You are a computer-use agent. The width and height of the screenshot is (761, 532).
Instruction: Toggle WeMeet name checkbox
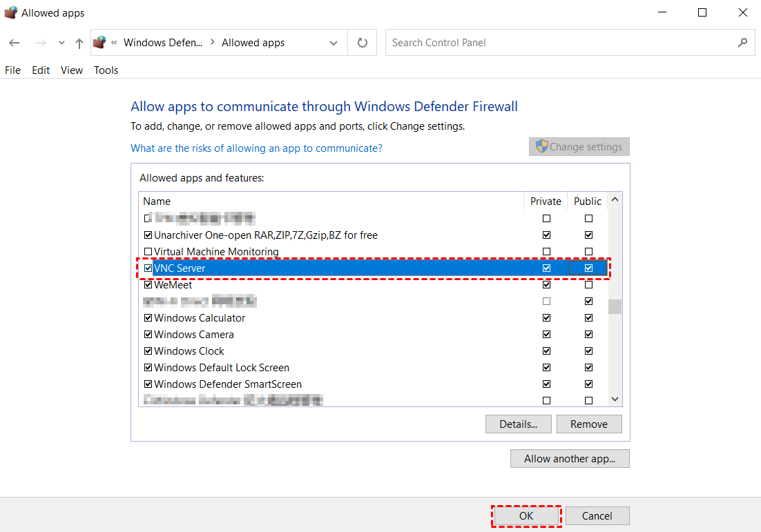point(148,285)
